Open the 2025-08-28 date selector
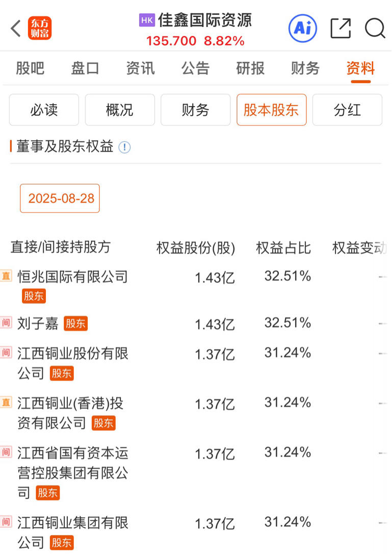The height and width of the screenshot is (554, 392). 60,198
